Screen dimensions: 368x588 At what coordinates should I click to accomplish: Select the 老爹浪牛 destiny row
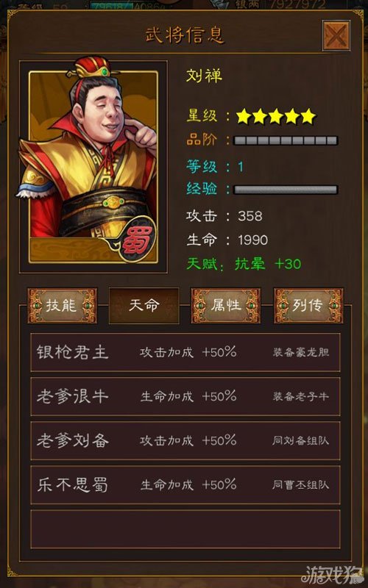185,396
